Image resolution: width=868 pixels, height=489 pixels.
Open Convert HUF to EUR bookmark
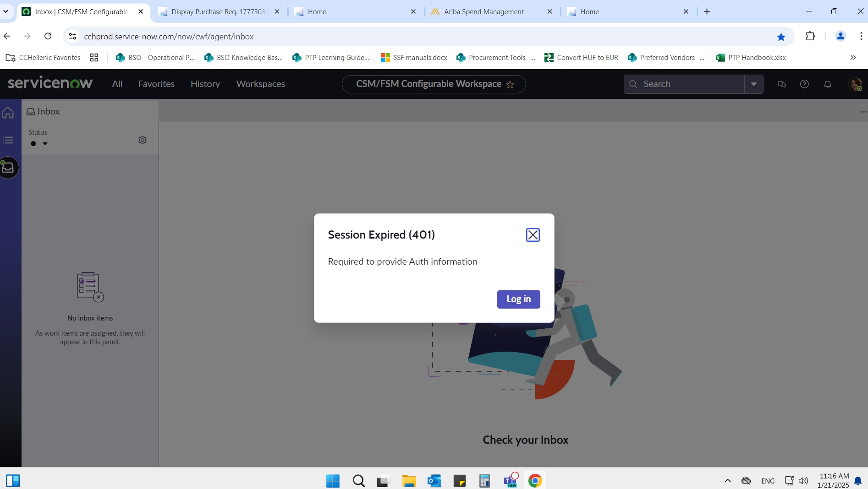point(581,58)
